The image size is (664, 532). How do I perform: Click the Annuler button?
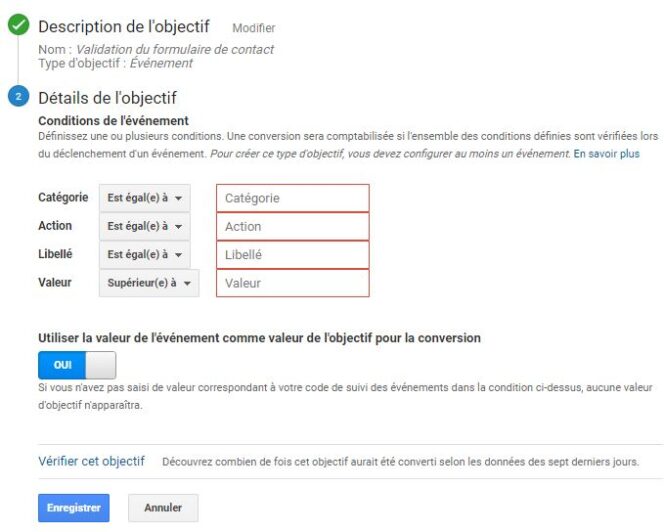point(163,508)
